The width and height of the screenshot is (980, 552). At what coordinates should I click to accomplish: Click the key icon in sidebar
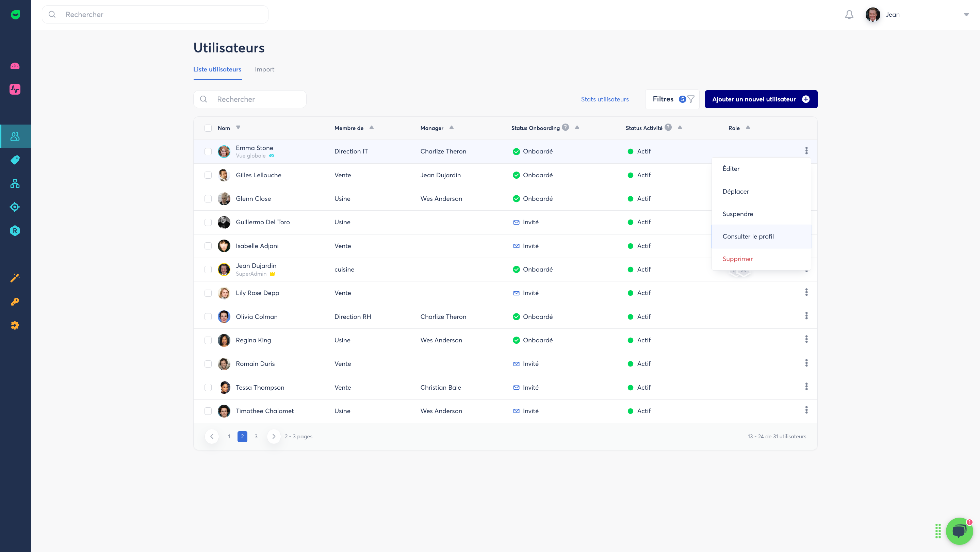(x=15, y=302)
